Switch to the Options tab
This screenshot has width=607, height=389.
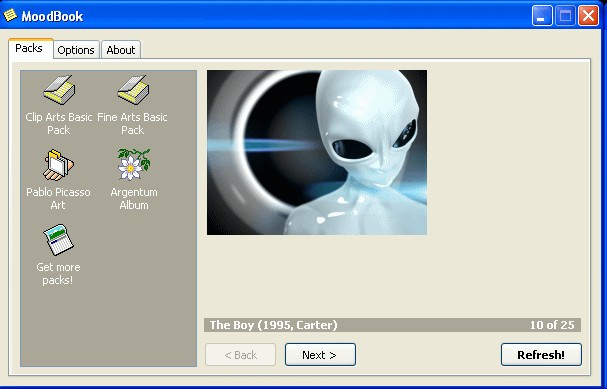tap(76, 50)
